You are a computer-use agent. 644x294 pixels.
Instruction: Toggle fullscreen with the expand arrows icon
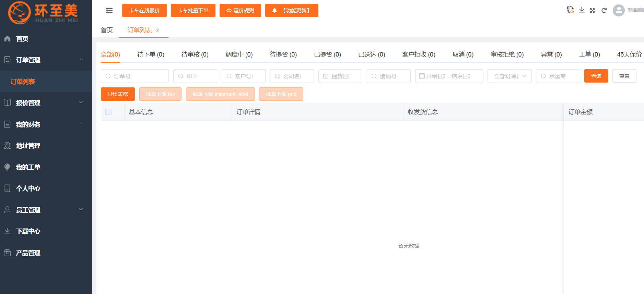[x=592, y=11]
